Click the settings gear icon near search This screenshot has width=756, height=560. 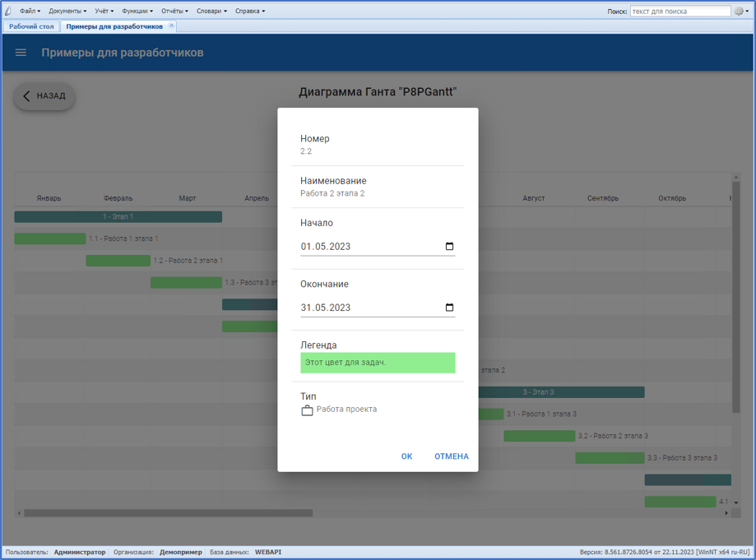tap(740, 12)
